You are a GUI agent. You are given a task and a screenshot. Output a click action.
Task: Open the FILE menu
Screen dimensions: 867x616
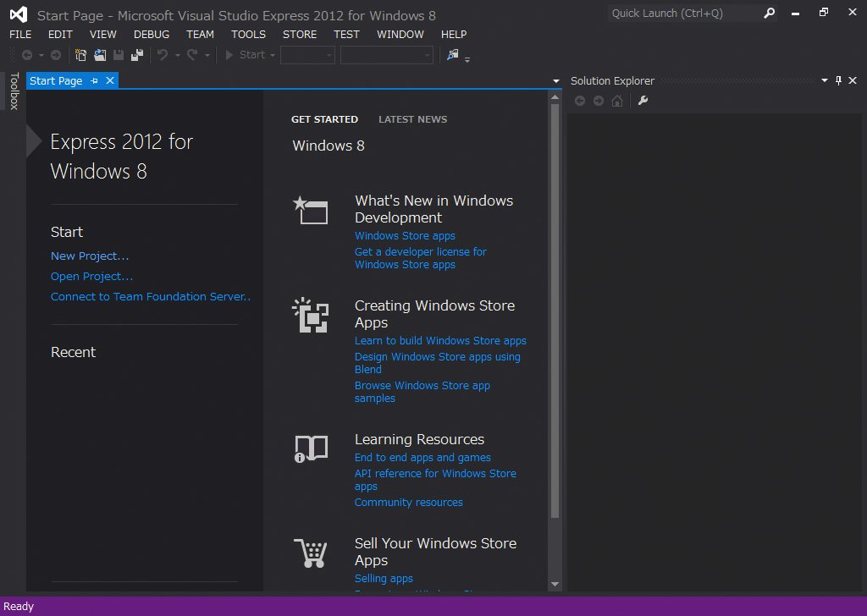coord(20,34)
